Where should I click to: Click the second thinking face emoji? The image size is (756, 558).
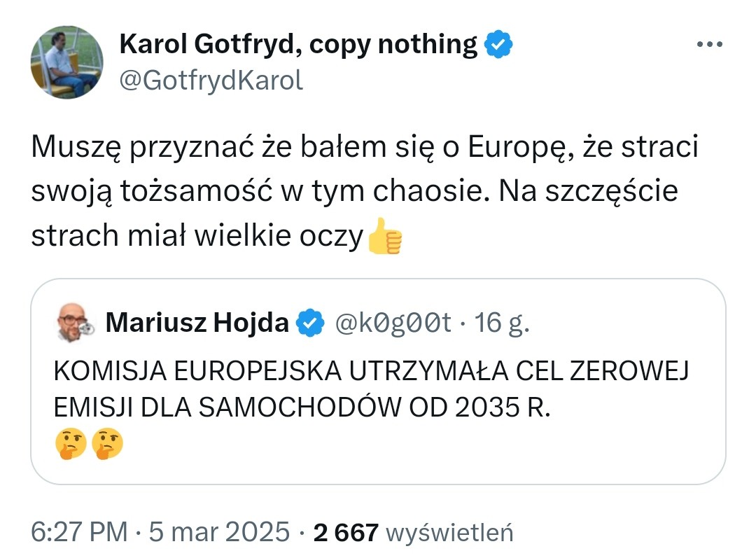[107, 444]
